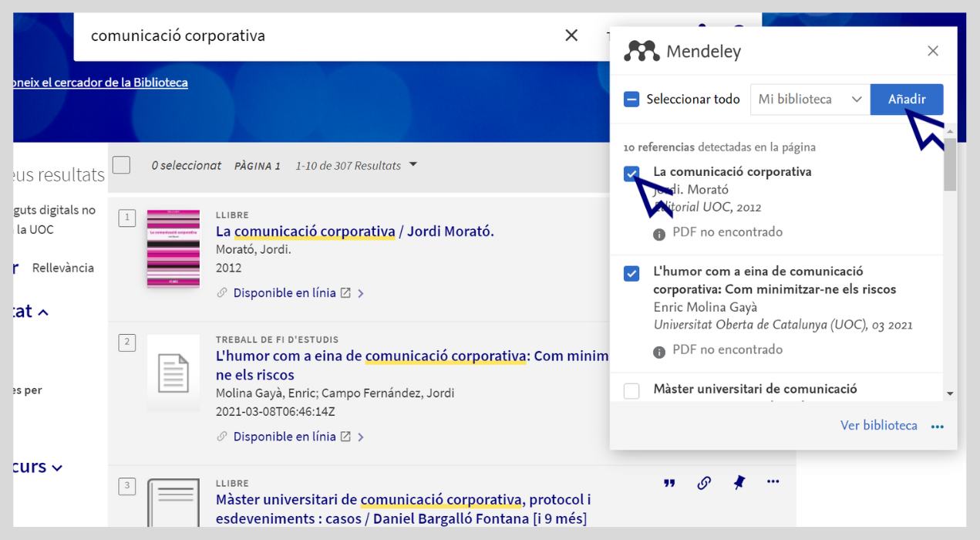Expand availability chevron on result 2
This screenshot has width=980, height=540.
361,437
